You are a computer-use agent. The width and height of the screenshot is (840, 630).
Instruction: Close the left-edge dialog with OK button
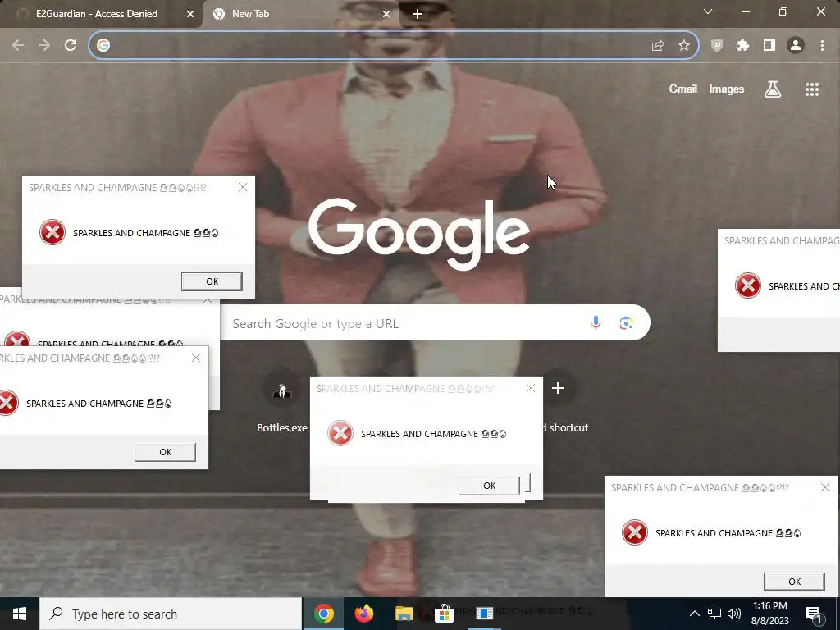pyautogui.click(x=196, y=358)
